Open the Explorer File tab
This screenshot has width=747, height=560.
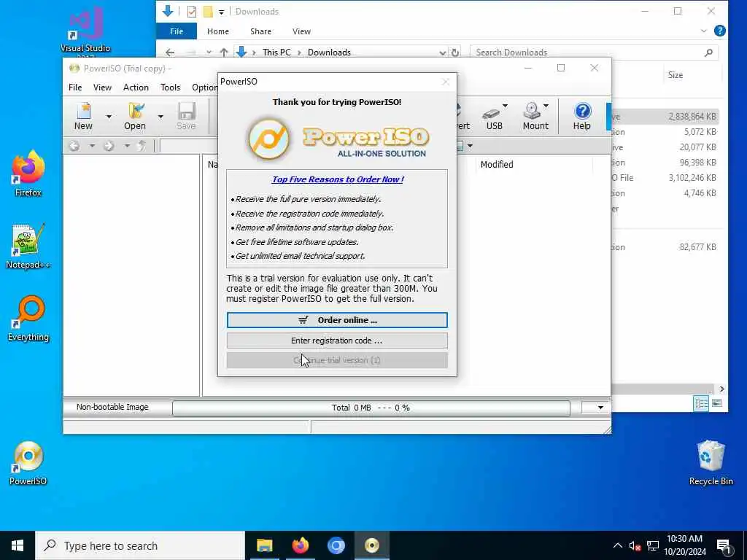pyautogui.click(x=177, y=31)
